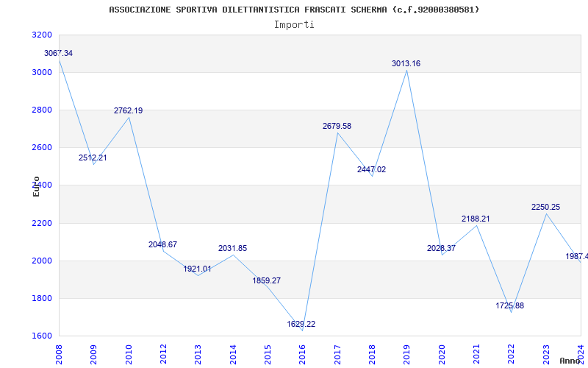Click the 2028.37 data label

tap(441, 248)
